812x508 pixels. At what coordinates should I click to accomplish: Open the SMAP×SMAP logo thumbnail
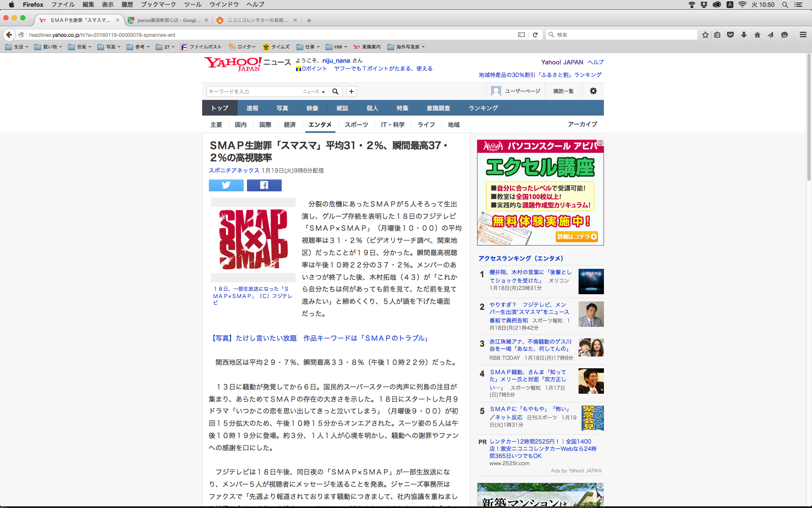253,240
